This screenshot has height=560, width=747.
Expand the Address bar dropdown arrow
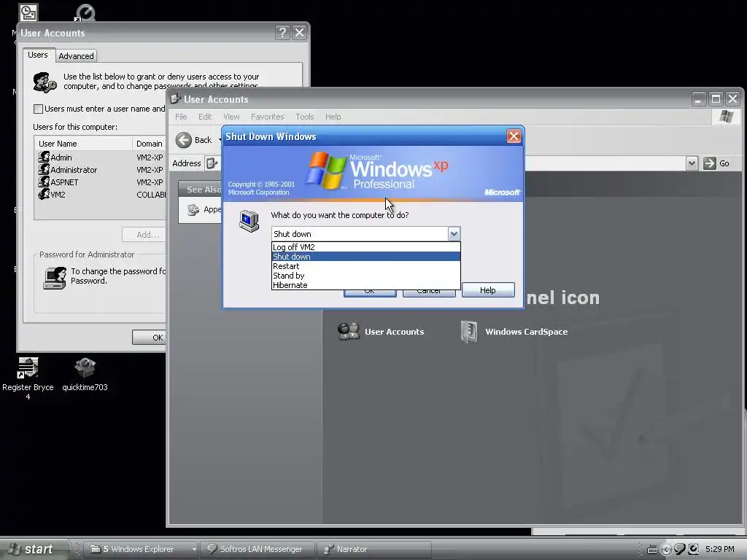coord(692,163)
